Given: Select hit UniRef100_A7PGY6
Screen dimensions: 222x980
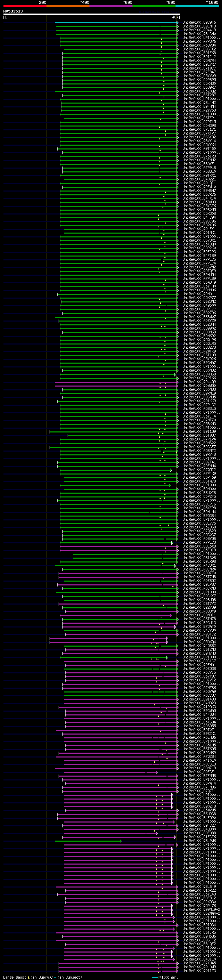Looking at the screenshot, I should [199, 41].
